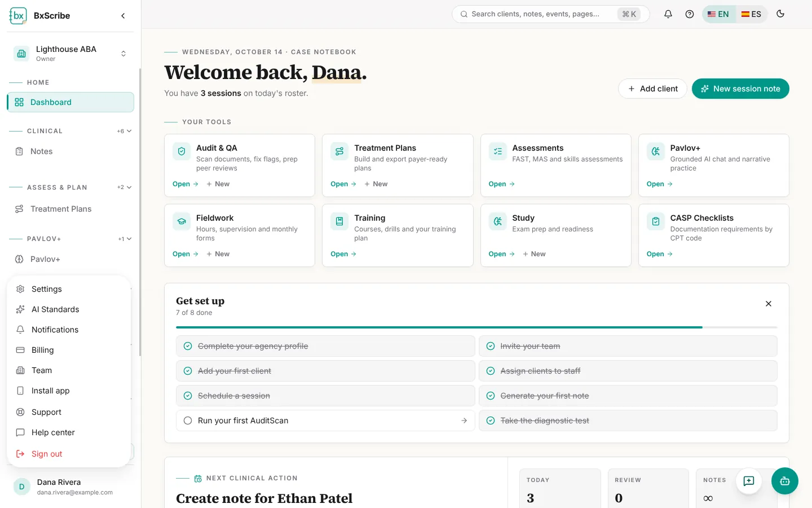Viewport: 812px width, 508px height.
Task: Toggle dark mode moon icon
Action: pos(780,14)
